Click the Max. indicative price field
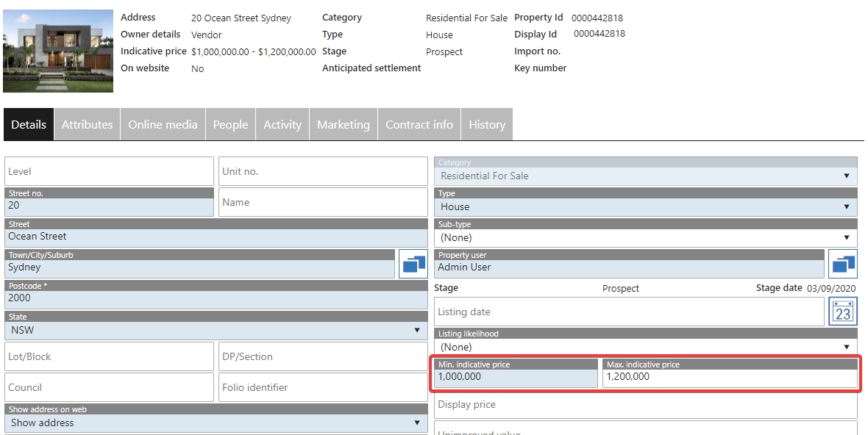 (729, 377)
